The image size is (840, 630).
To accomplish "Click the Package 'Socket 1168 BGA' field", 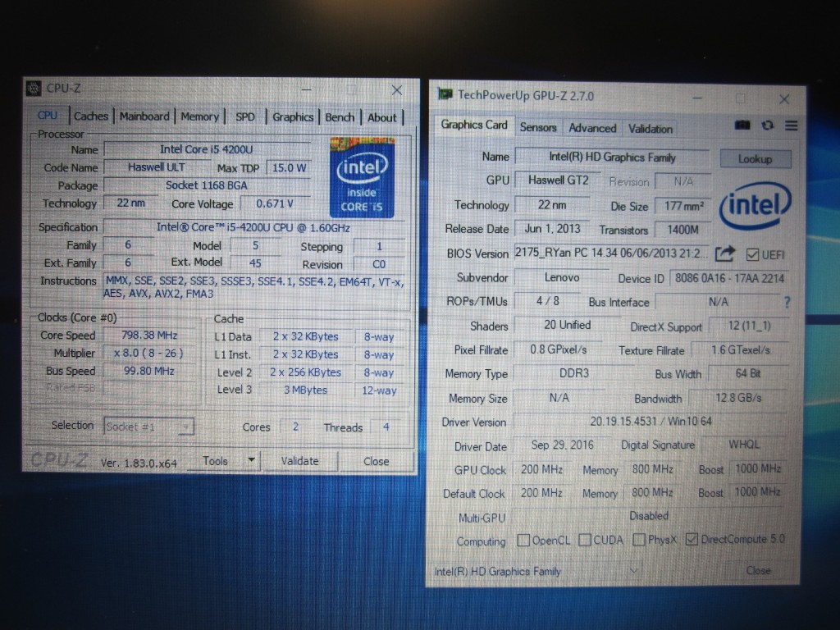I will (207, 185).
